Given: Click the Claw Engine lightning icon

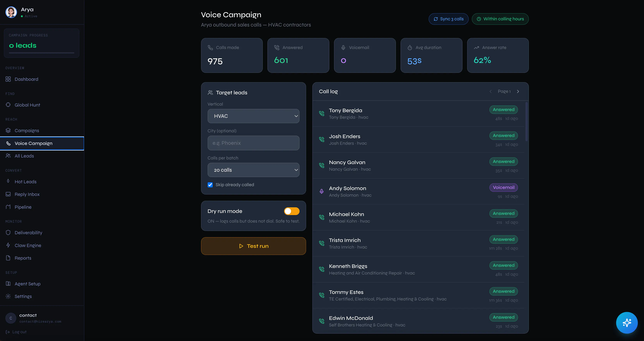Looking at the screenshot, I should click(x=8, y=245).
